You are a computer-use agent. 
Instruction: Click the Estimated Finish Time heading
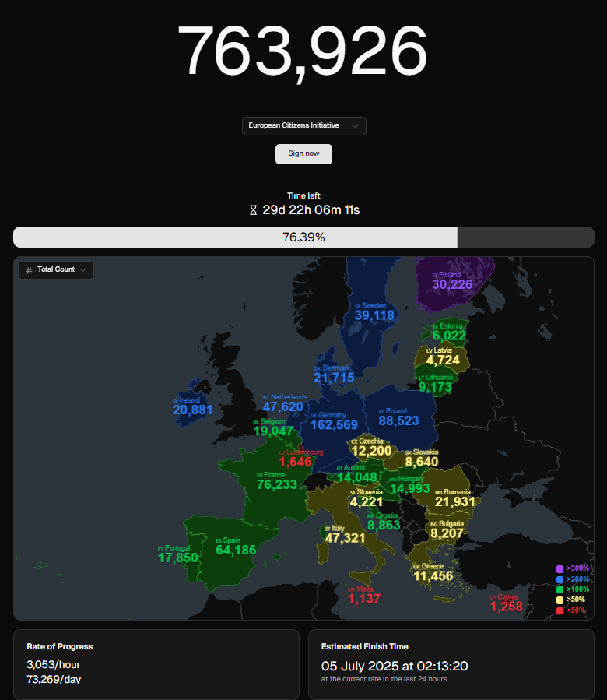365,646
